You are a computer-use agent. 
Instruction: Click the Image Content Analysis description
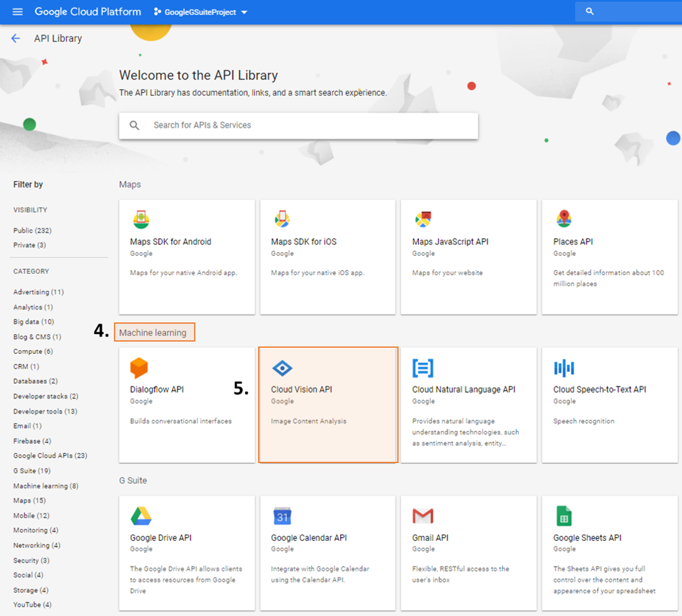click(309, 421)
